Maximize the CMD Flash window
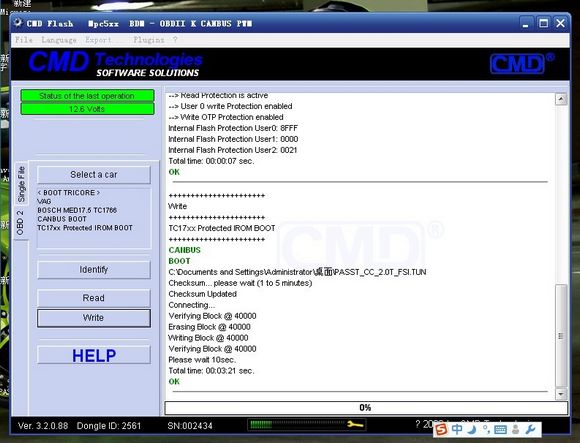This screenshot has height=443, width=580. (543, 23)
